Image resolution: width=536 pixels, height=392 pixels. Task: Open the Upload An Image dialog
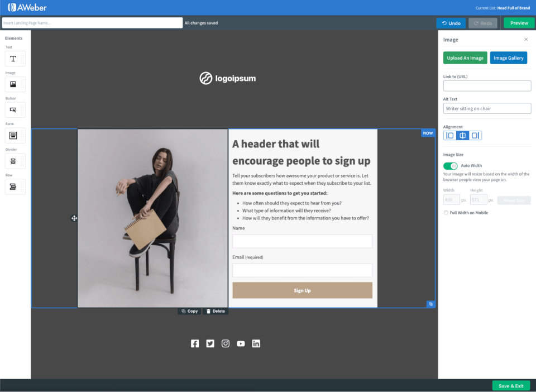(465, 58)
